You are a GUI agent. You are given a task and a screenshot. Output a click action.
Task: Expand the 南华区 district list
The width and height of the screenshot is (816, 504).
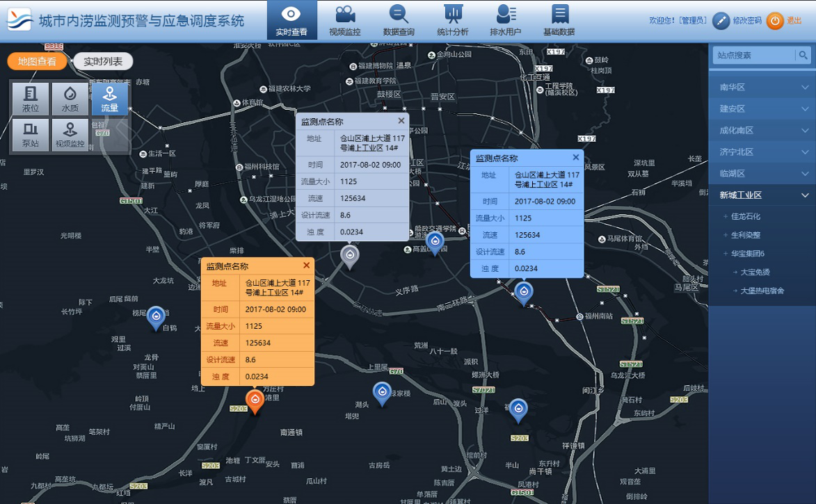[x=762, y=87]
